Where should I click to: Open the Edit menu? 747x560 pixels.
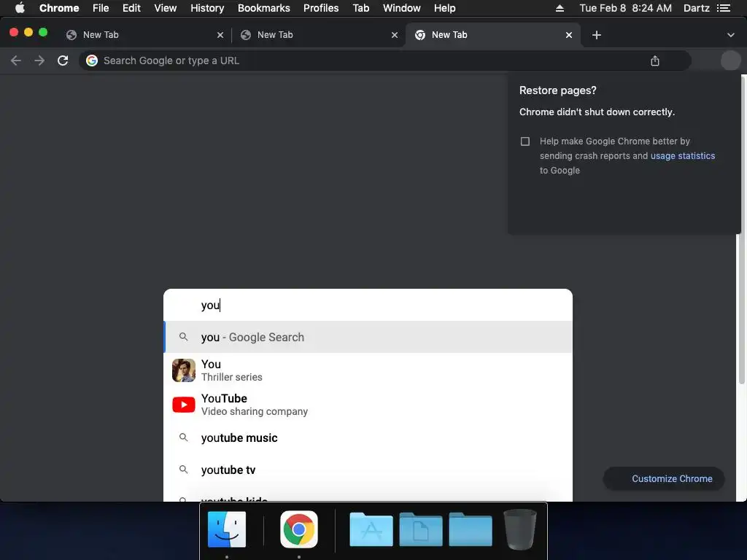coord(131,8)
